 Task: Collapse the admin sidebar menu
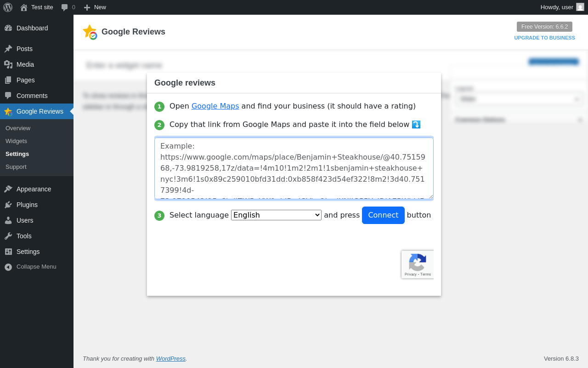(30, 267)
